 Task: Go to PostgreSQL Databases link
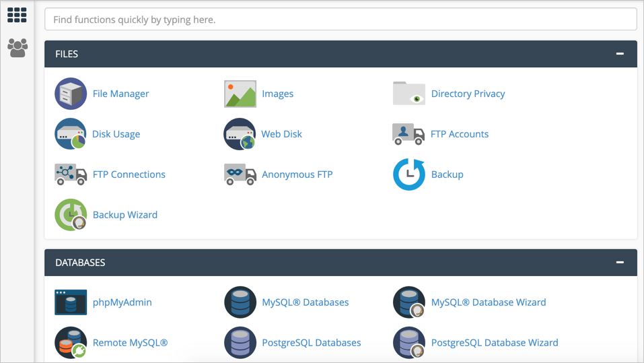(x=312, y=343)
